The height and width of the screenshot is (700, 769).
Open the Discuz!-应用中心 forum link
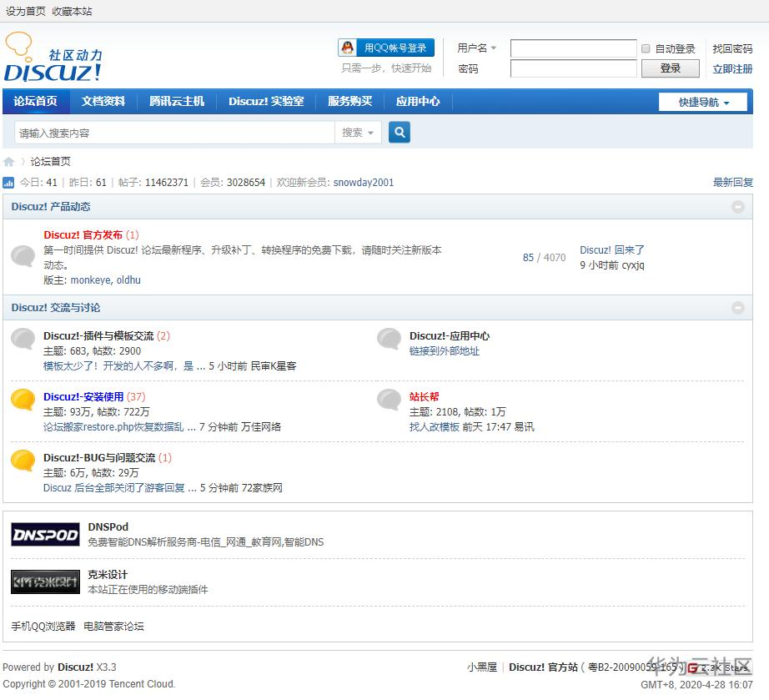(450, 336)
